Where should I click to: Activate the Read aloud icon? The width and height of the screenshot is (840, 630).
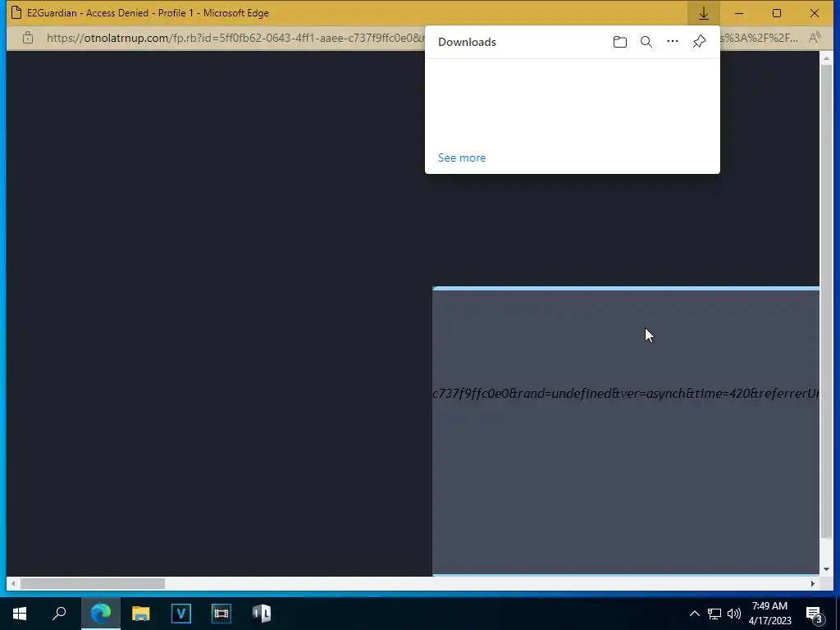tap(815, 38)
